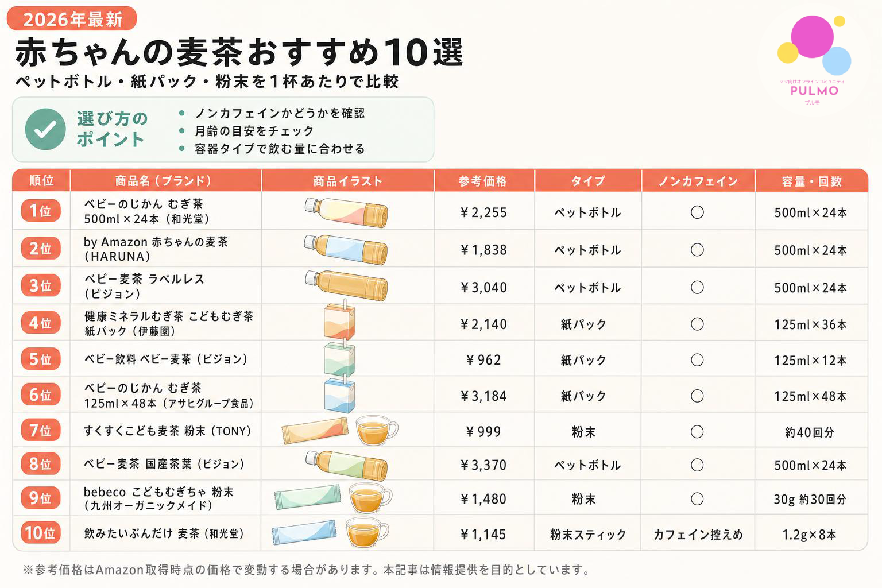The width and height of the screenshot is (882, 588).
Task: Click the 順位 column header
Action: coord(41,181)
